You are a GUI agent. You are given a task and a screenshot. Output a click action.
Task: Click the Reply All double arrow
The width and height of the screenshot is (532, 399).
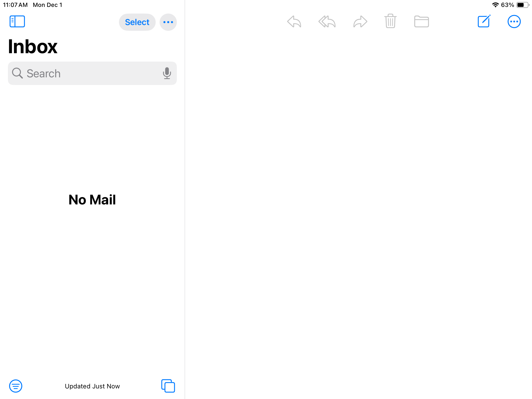point(327,22)
